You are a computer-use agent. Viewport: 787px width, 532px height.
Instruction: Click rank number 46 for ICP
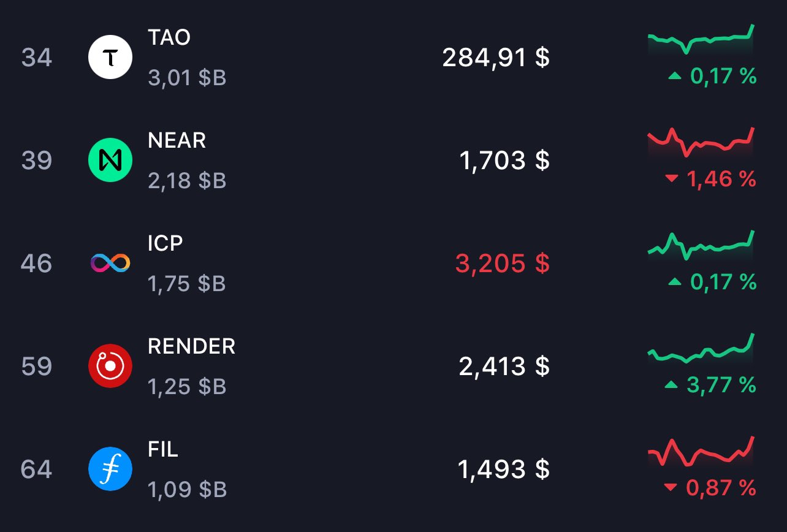37,264
